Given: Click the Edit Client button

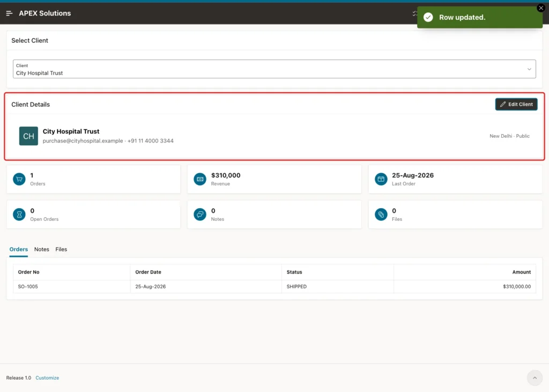Looking at the screenshot, I should (516, 104).
